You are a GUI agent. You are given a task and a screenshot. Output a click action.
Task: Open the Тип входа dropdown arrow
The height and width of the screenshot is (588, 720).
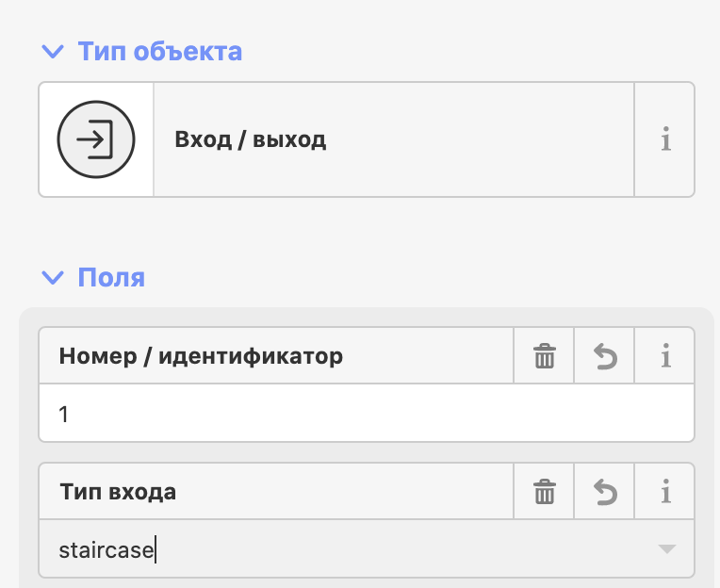pyautogui.click(x=666, y=549)
